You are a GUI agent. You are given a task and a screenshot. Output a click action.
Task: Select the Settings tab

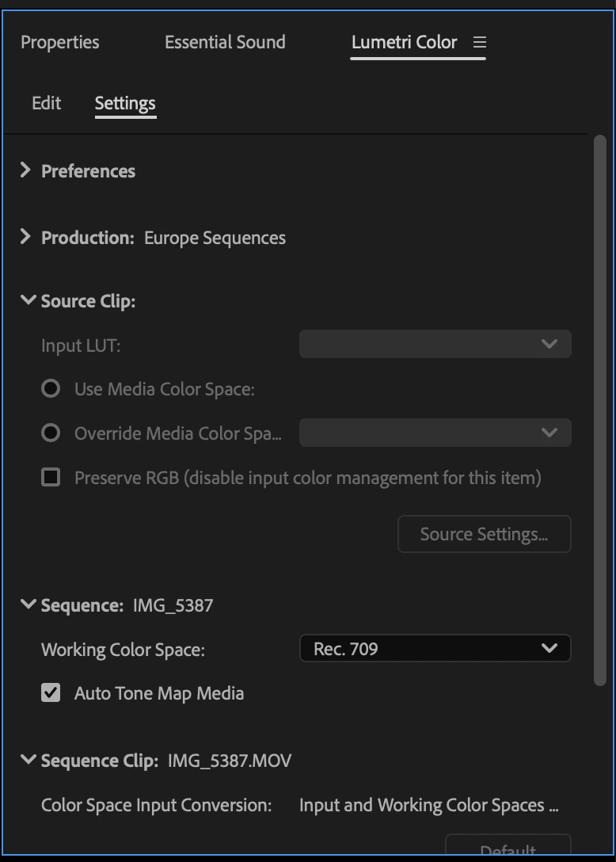pos(125,103)
